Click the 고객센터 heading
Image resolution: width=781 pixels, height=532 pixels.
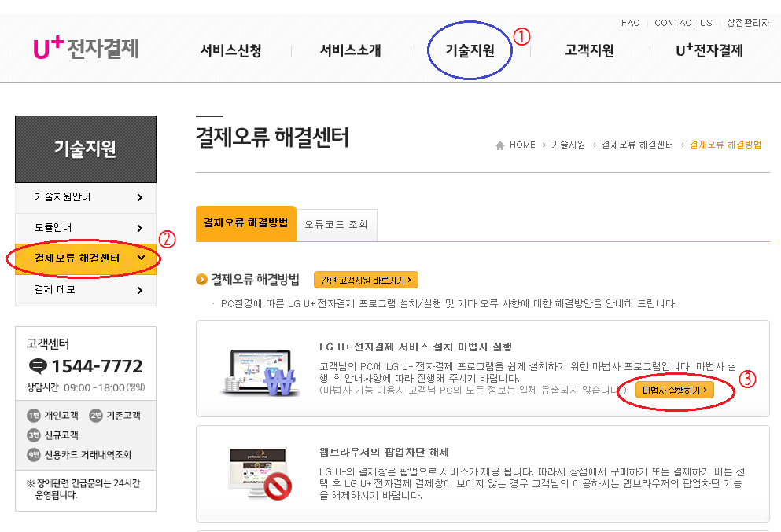(x=48, y=344)
